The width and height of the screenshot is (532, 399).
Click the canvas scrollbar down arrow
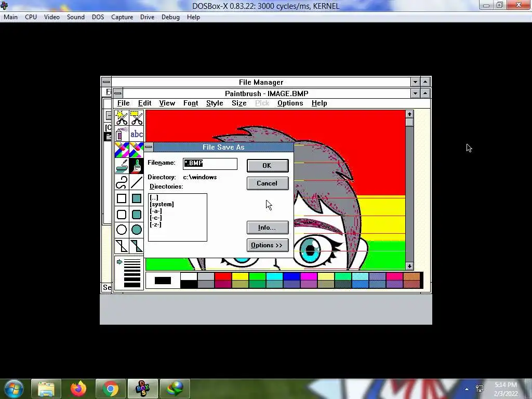(409, 267)
